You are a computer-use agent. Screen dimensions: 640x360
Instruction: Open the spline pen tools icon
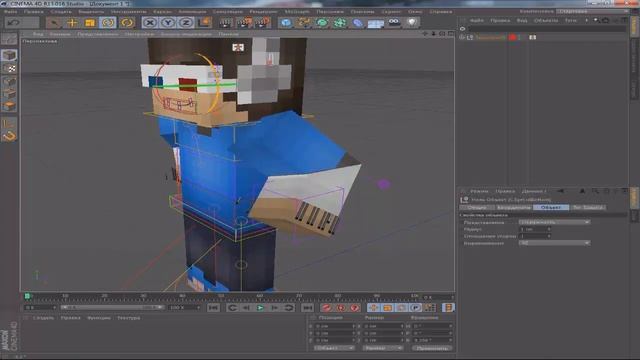304,22
